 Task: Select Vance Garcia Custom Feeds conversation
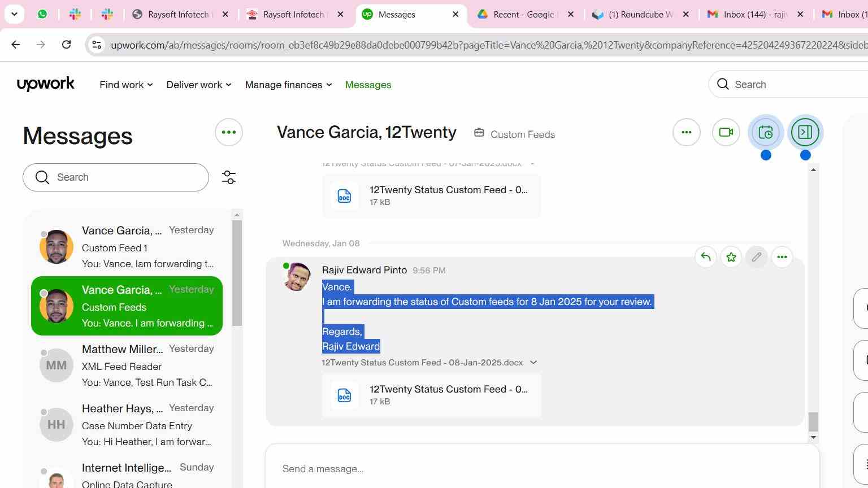tap(127, 306)
